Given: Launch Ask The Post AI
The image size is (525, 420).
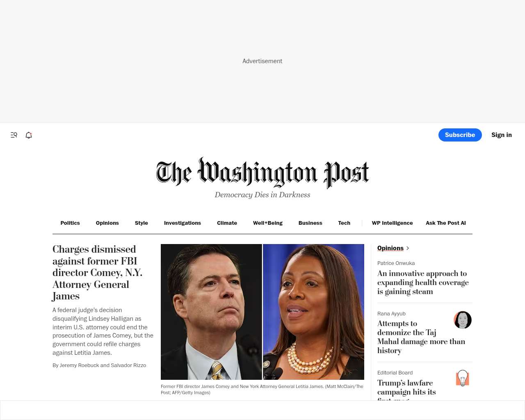Looking at the screenshot, I should [446, 223].
